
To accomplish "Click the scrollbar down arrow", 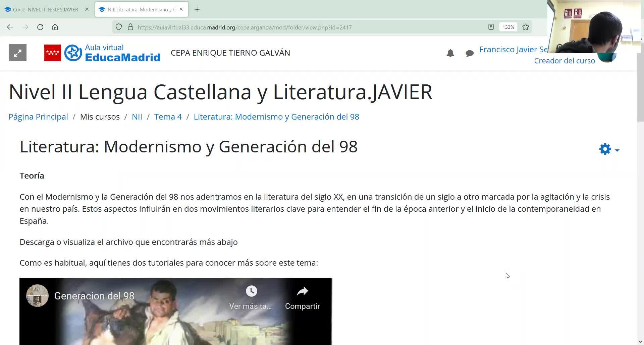I will pyautogui.click(x=640, y=341).
